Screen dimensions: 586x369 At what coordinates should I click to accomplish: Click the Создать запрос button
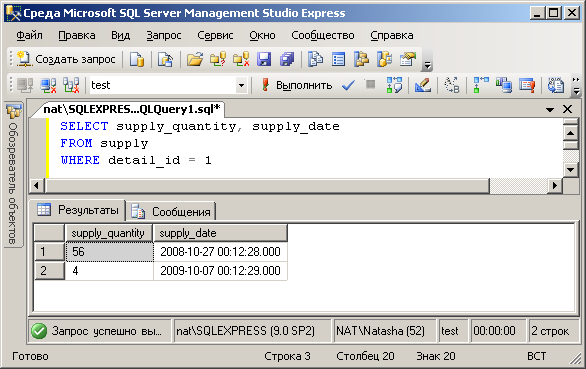coord(67,59)
